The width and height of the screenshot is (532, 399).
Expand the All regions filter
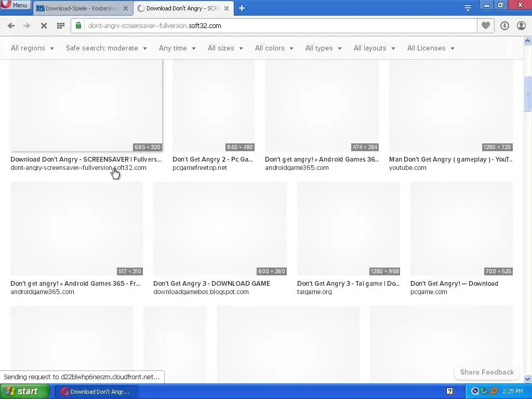coord(32,48)
